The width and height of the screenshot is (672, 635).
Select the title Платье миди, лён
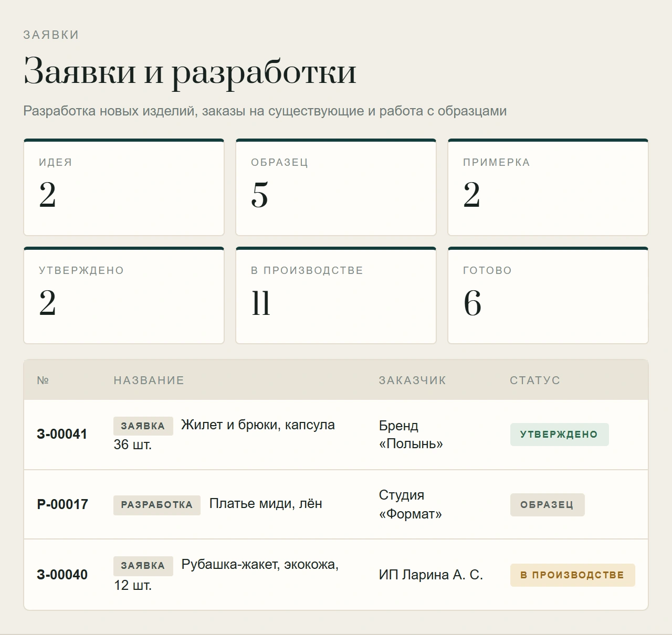click(x=266, y=504)
